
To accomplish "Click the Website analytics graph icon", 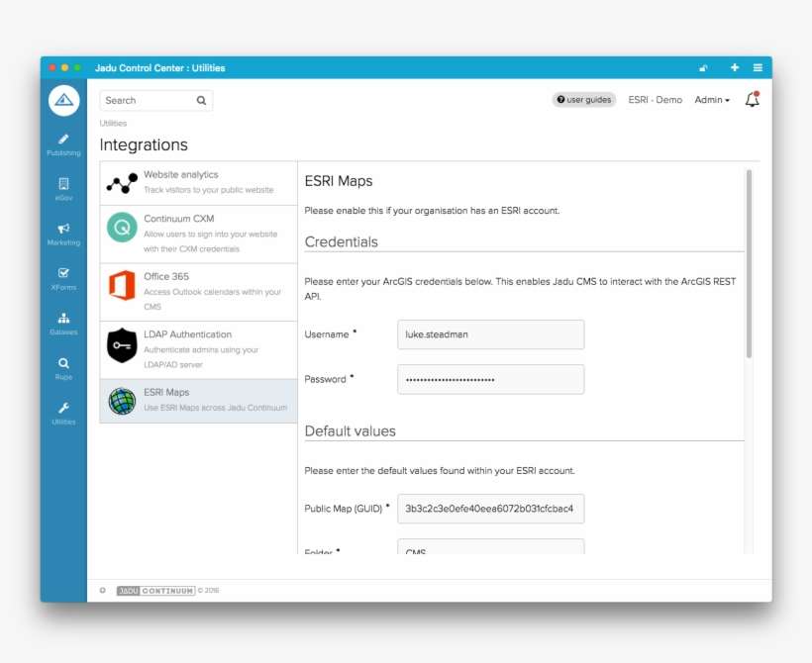I will coord(122,183).
